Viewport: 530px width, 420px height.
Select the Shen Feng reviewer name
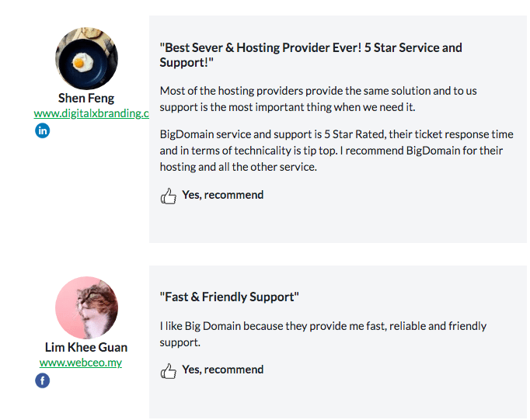[86, 99]
